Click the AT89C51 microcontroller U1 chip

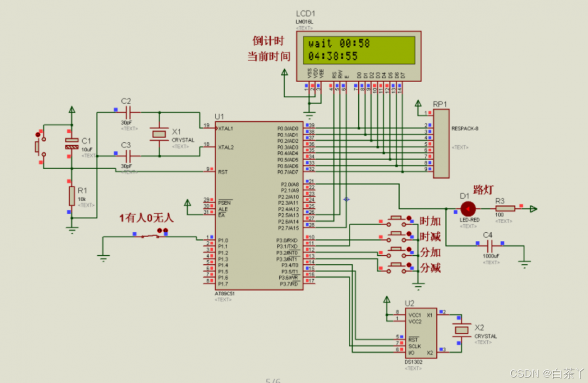click(x=259, y=206)
